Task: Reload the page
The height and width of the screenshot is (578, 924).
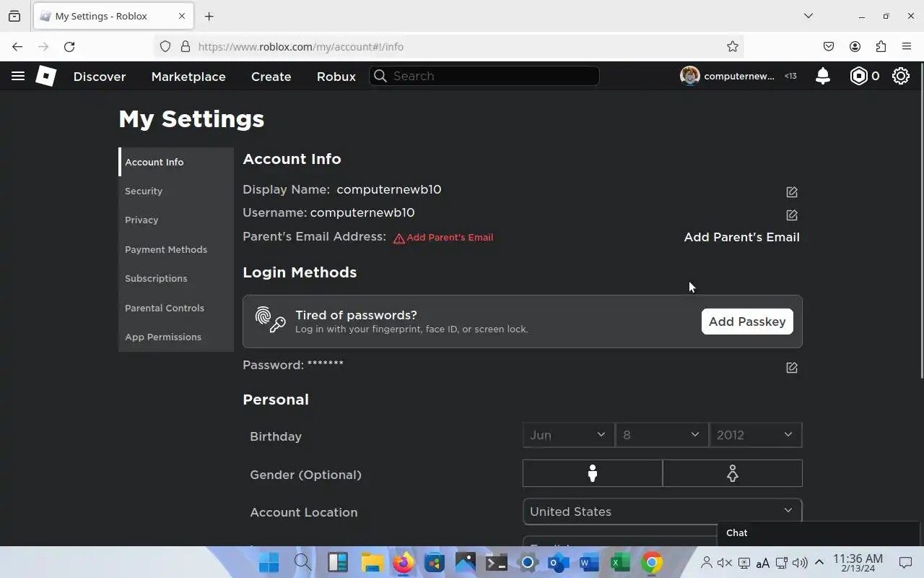Action: pos(69,46)
